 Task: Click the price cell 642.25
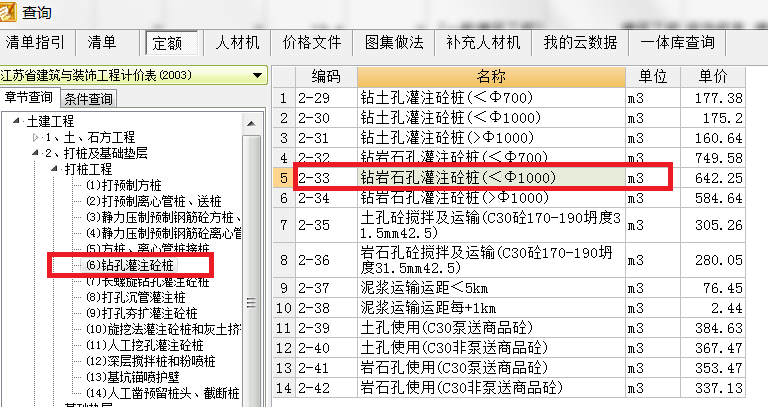pyautogui.click(x=713, y=178)
